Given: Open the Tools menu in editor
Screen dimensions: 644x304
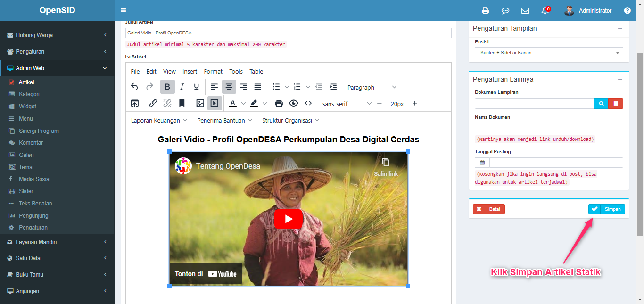Looking at the screenshot, I should click(236, 71).
